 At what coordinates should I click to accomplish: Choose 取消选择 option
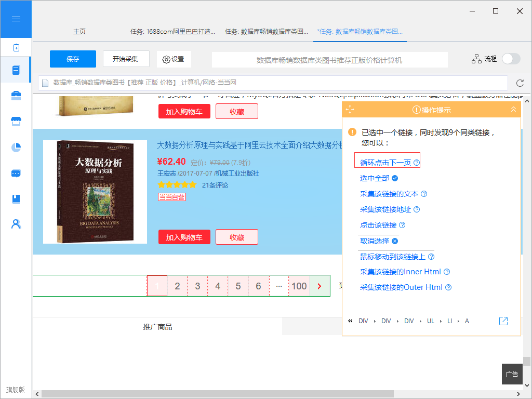coord(375,241)
